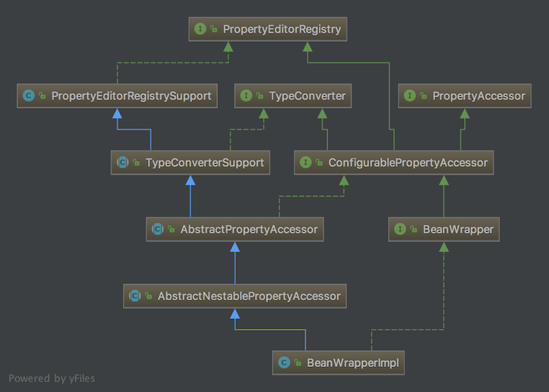Select the TypeConverterSupport node label
Viewport: 549px width, 392px height.
(204, 162)
